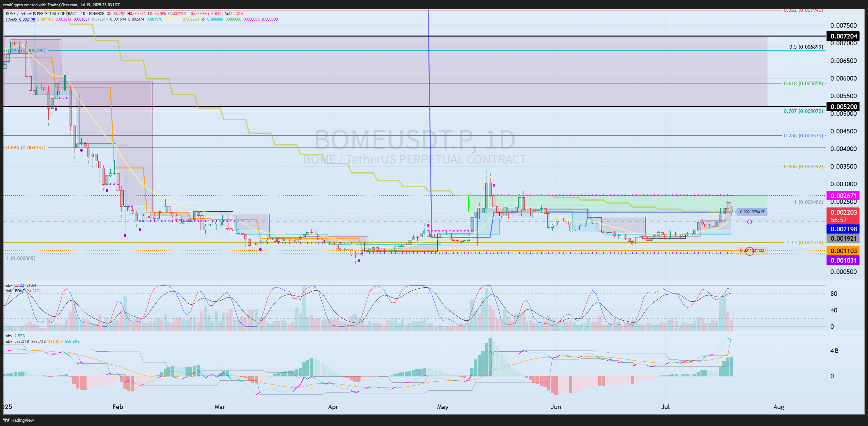Click the 0.382 (0.007940) Fibonacci label
This screenshot has height=426, width=868.
[x=803, y=10]
